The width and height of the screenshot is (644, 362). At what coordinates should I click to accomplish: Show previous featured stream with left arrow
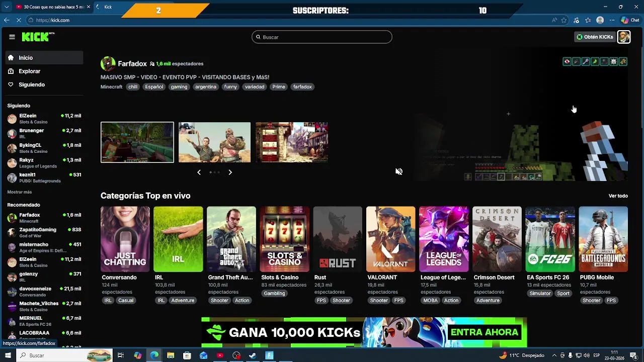(x=199, y=172)
